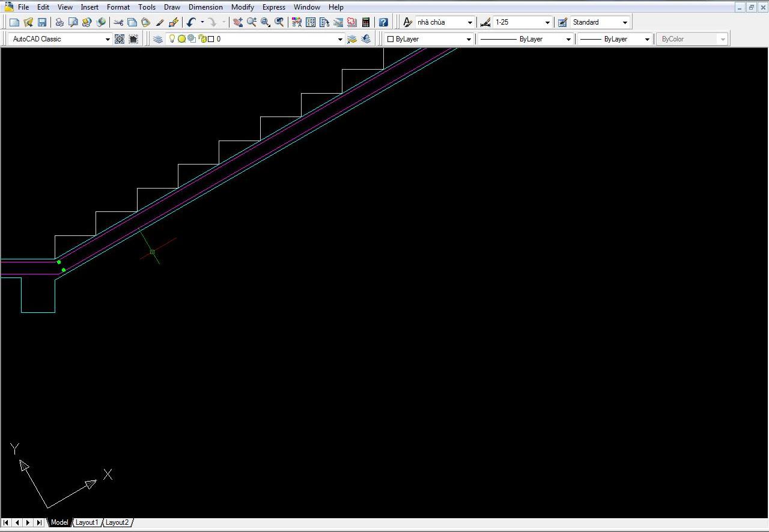Click the 3D DWF globe icon
This screenshot has height=532, width=769.
pos(101,22)
